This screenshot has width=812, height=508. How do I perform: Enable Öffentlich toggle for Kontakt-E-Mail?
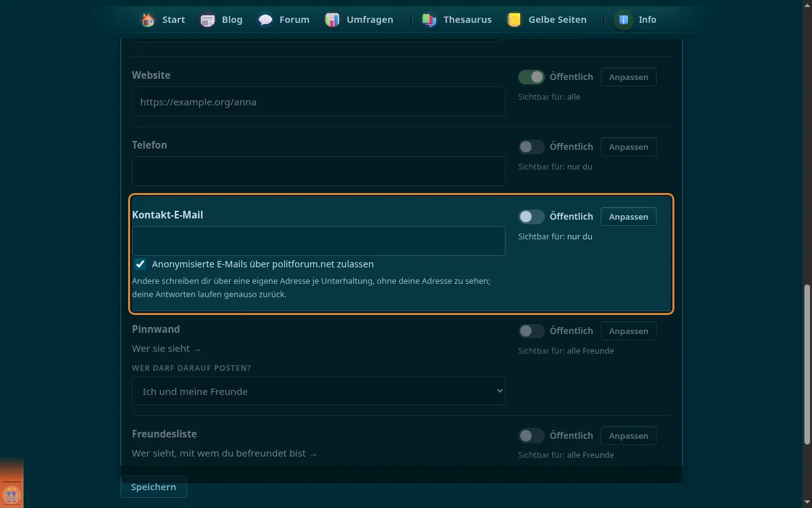(532, 217)
